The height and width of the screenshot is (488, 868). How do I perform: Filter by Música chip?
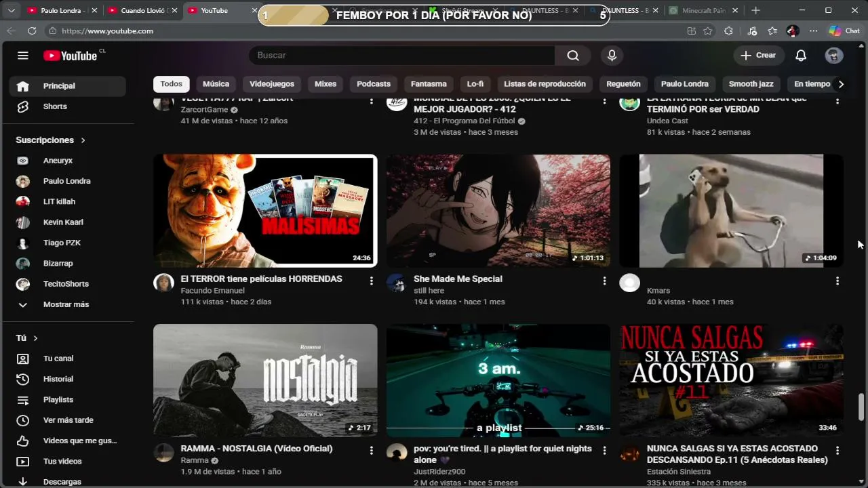tap(216, 84)
